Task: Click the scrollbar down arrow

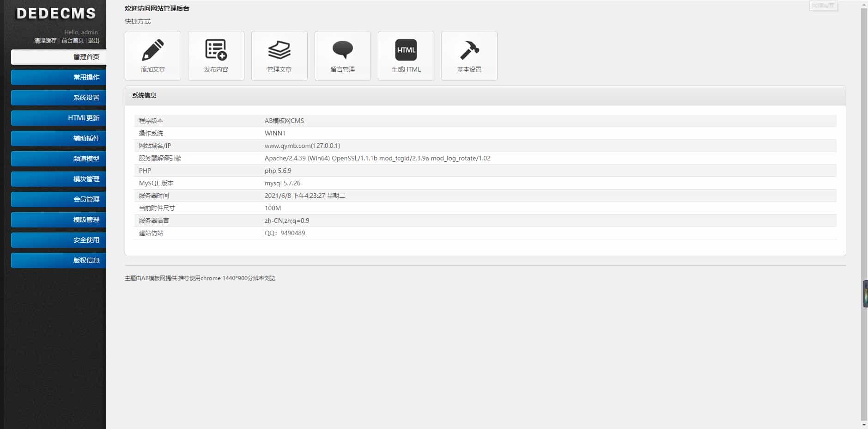Action: [x=864, y=425]
